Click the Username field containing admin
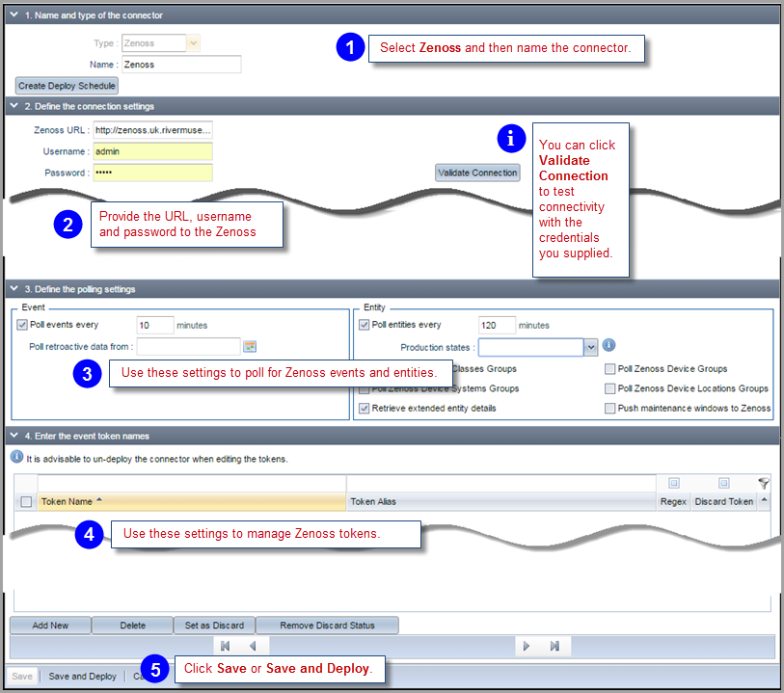This screenshot has height=693, width=784. pos(153,151)
